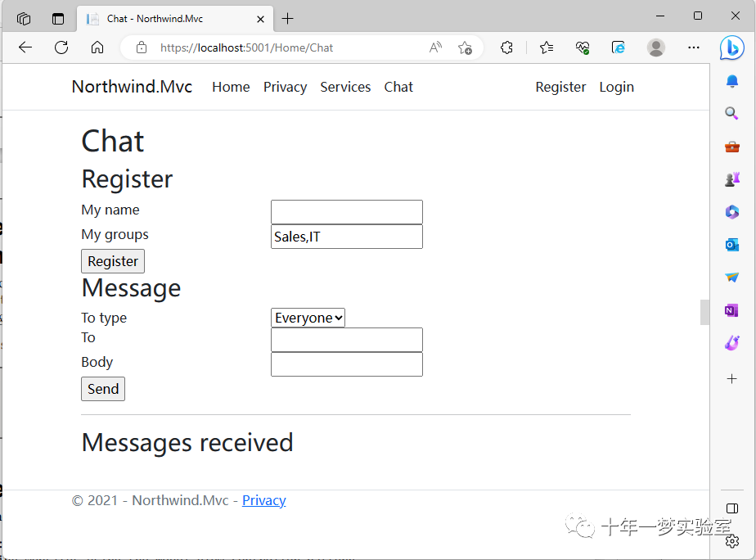The image size is (756, 560).
Task: Click the Register form button
Action: 113,261
